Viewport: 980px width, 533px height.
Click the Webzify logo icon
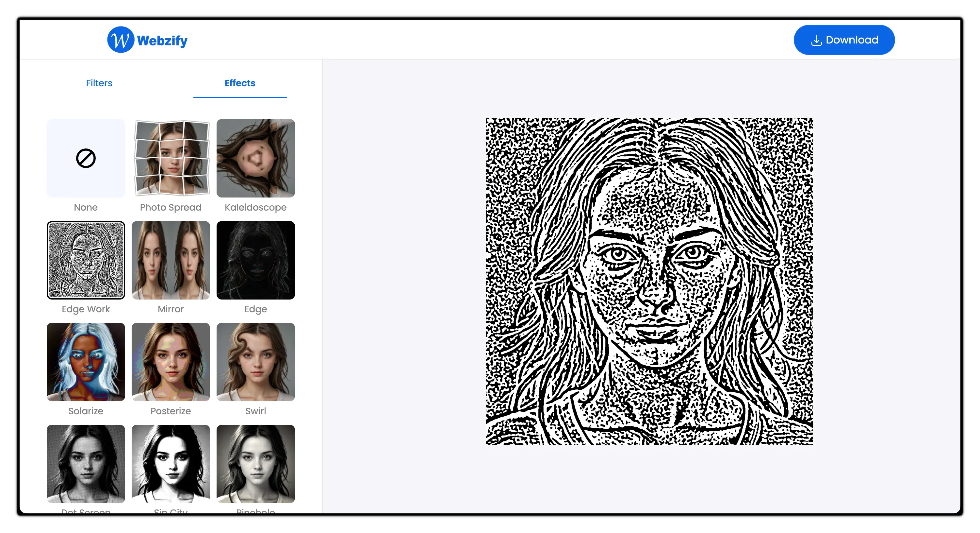[120, 40]
